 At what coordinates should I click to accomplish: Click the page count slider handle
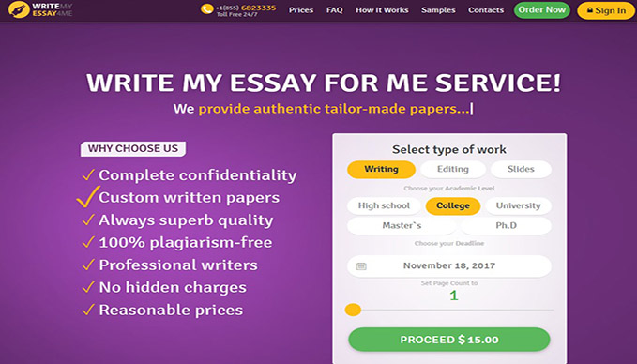point(353,310)
